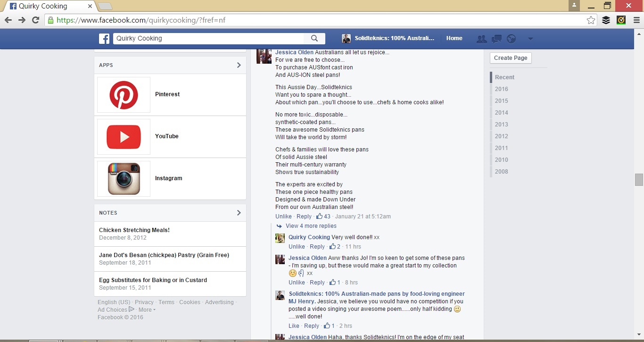Click the vertical scrollbar thumb
644x342 pixels.
click(x=639, y=180)
